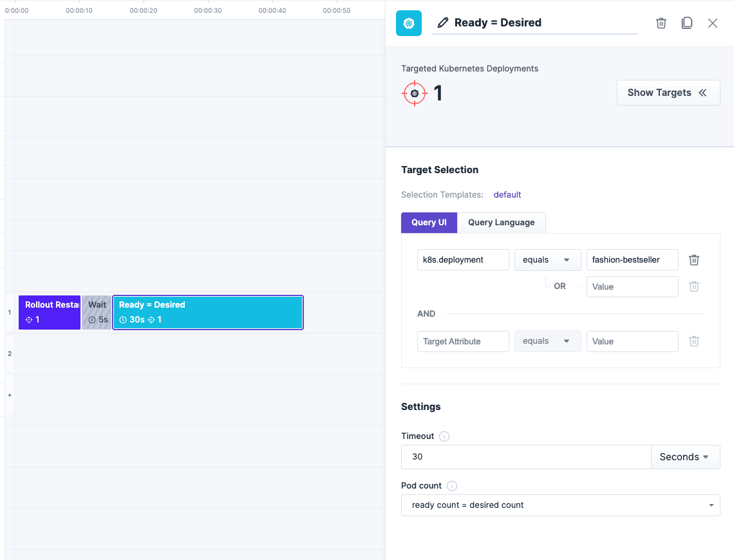Image resolution: width=734 pixels, height=560 pixels.
Task: Click the Wait 5s step on the timeline
Action: tap(97, 312)
